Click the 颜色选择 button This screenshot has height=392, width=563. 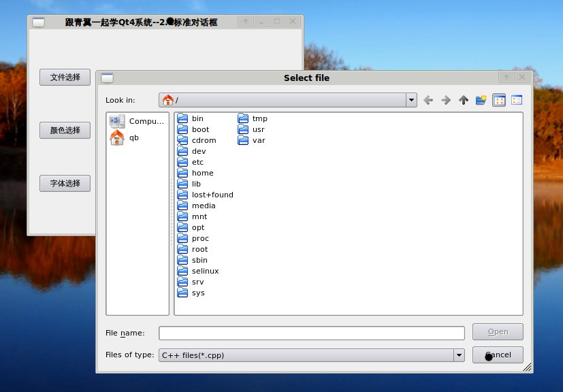(65, 130)
